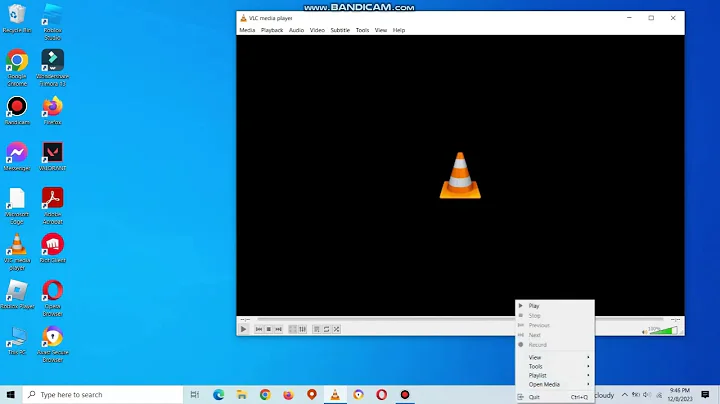
Task: Open Opera from the taskbar
Action: coord(382,395)
